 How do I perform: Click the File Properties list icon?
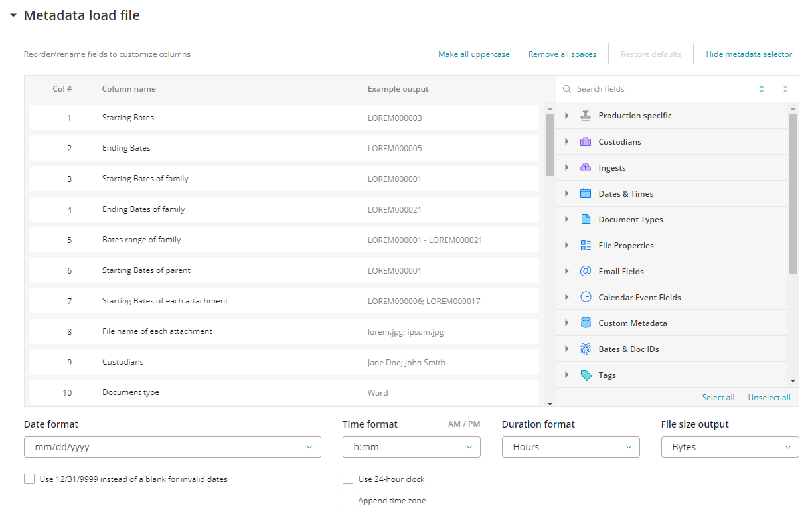click(585, 245)
